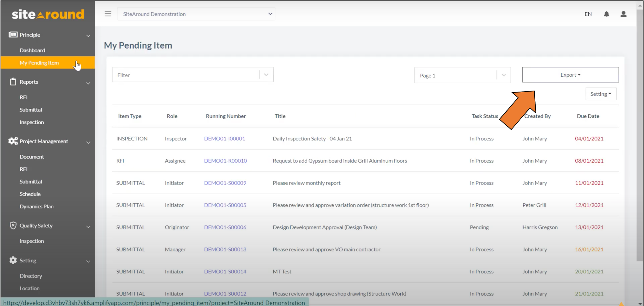Click the Reports clipboard icon

(x=13, y=82)
